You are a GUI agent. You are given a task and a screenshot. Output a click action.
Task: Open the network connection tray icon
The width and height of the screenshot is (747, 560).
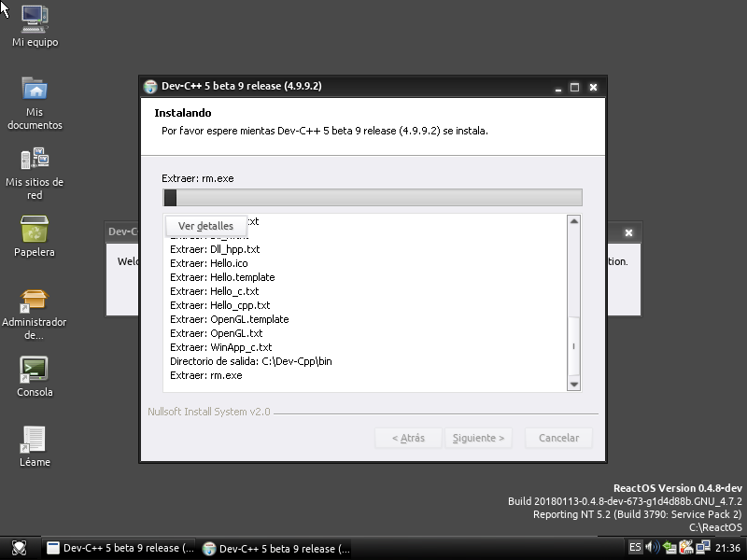tap(703, 547)
